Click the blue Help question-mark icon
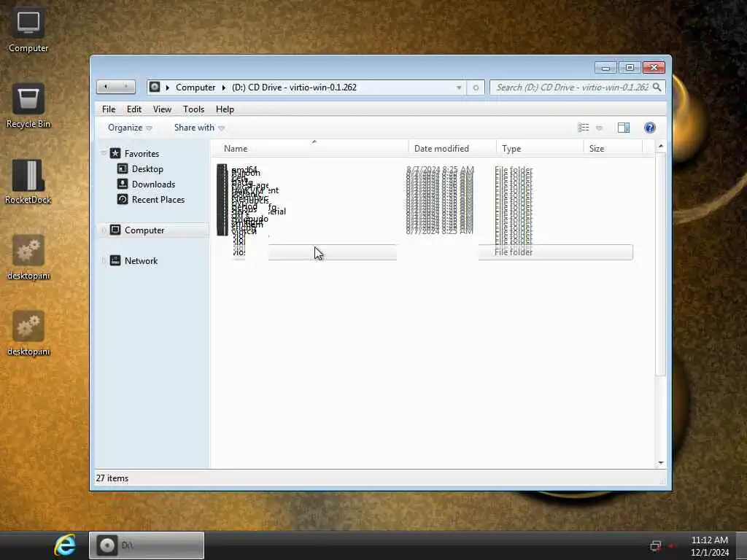Image resolution: width=747 pixels, height=560 pixels. point(650,128)
